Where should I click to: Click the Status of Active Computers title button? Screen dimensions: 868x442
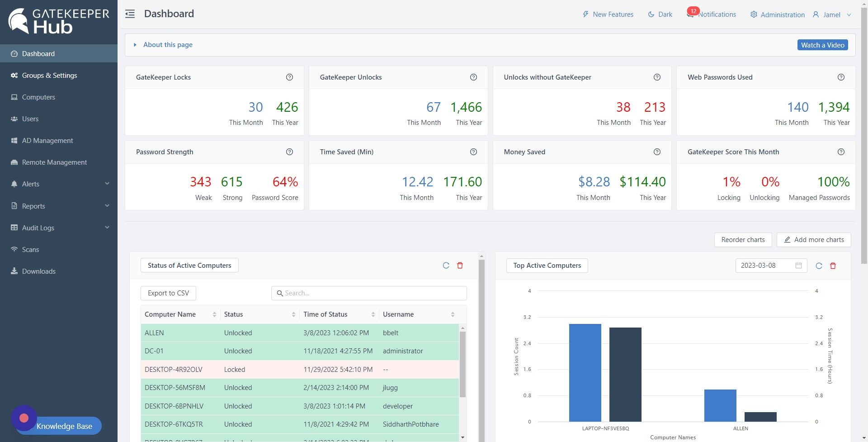tap(189, 266)
